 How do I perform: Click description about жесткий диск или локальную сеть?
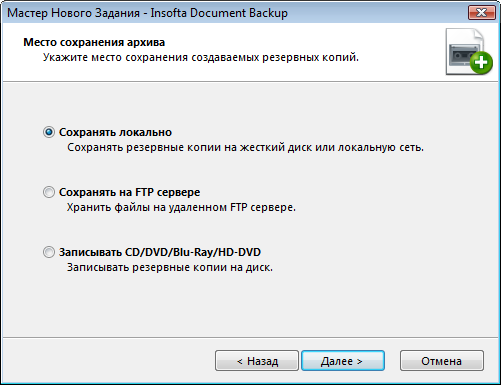pos(245,147)
